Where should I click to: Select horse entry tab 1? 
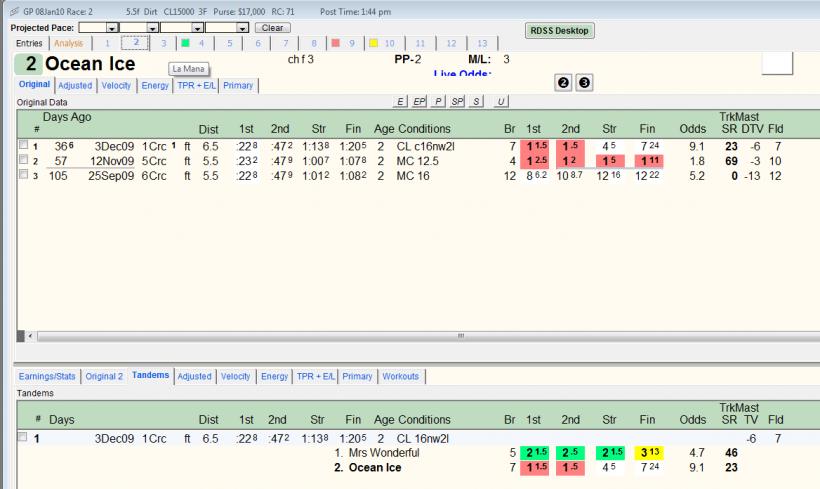point(107,43)
